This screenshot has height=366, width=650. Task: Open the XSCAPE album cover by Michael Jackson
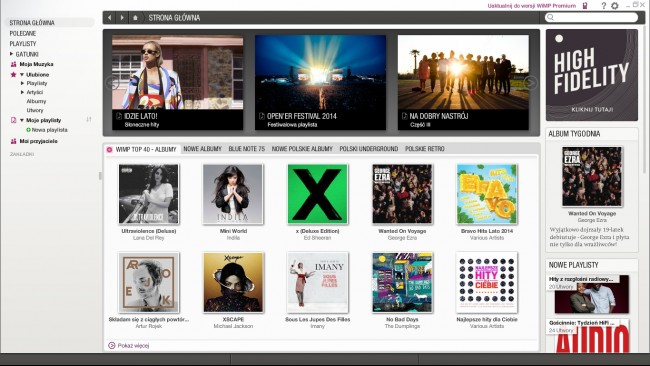pyautogui.click(x=233, y=283)
